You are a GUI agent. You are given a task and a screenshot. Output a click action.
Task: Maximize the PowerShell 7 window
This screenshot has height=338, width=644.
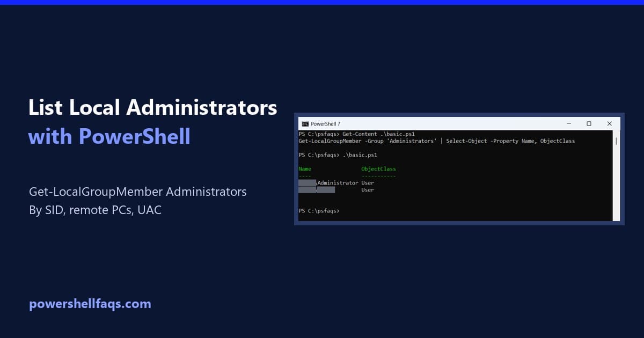click(589, 123)
